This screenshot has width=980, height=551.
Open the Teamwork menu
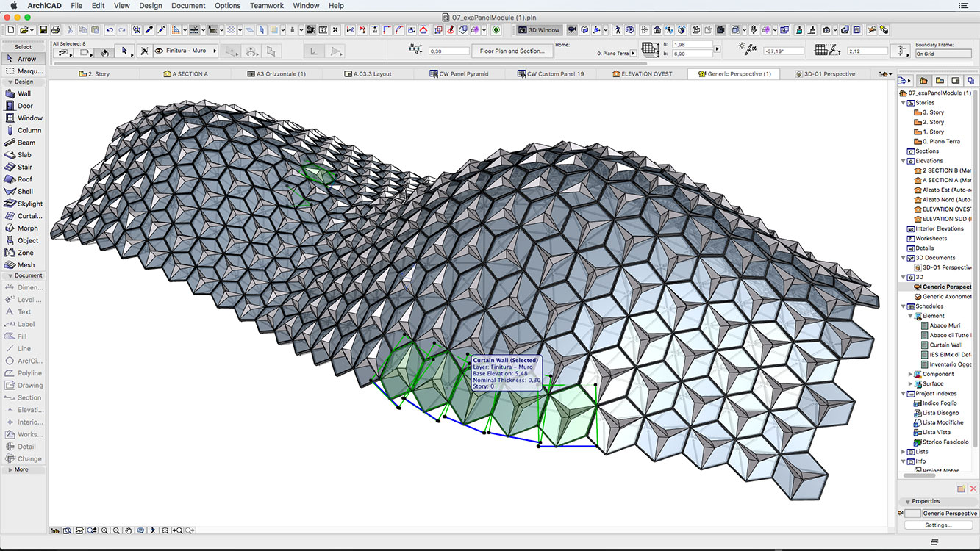click(266, 5)
